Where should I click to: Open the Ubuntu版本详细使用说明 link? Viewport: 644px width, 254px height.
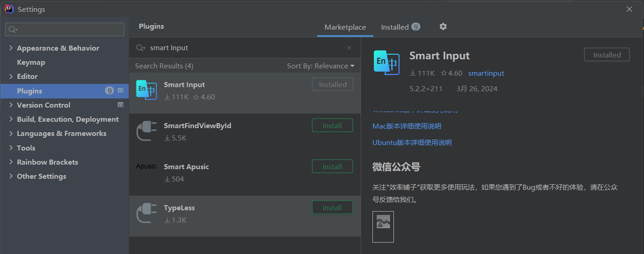(412, 142)
